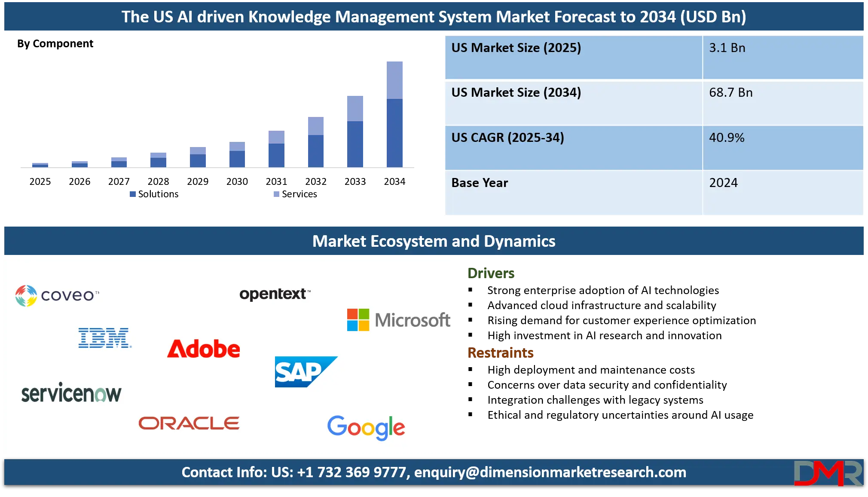Click 'Advanced cloud infrastructure and scalability'
This screenshot has width=868, height=497.
click(602, 305)
